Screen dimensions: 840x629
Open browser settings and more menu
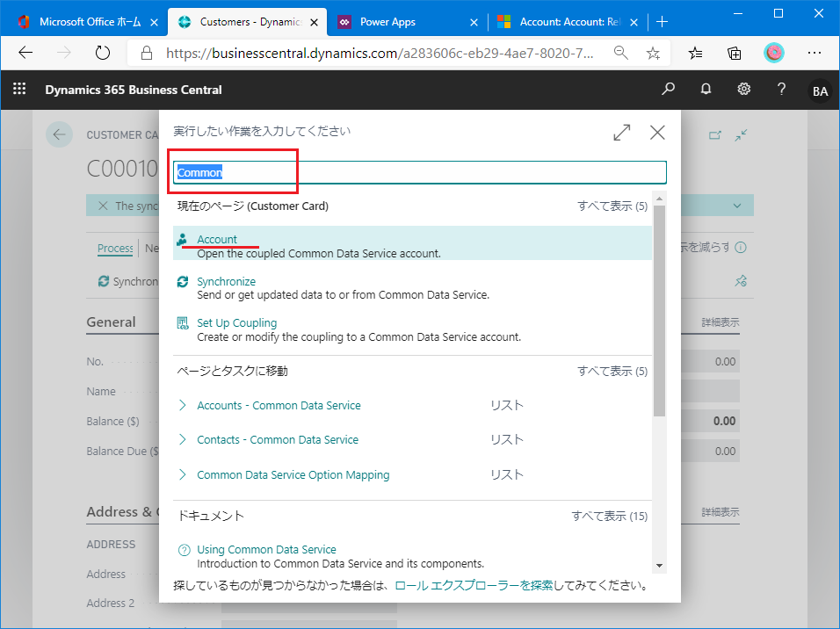pos(815,53)
